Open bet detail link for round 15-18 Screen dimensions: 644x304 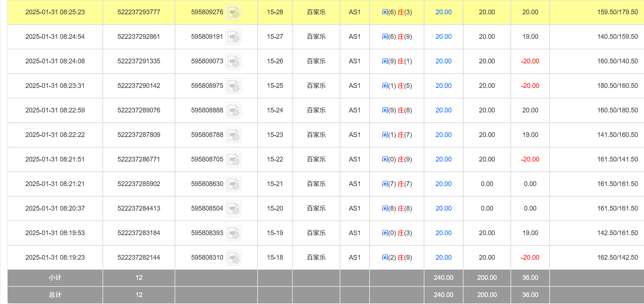tap(443, 257)
